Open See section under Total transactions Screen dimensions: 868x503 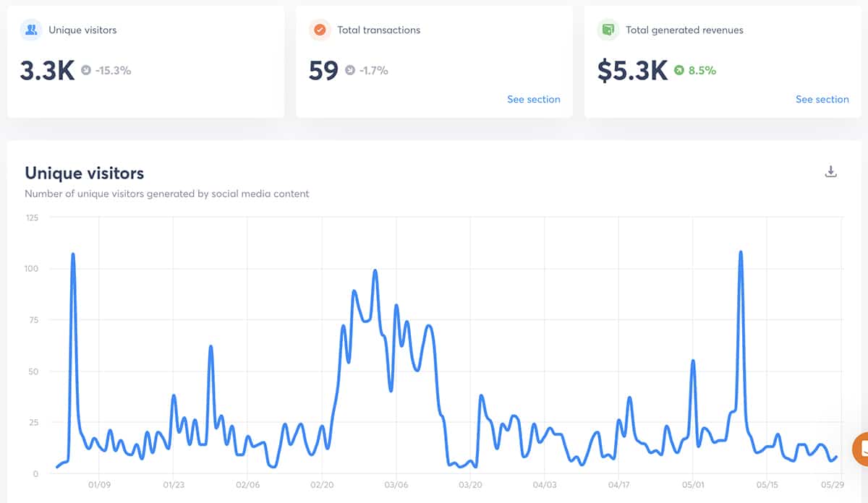533,100
